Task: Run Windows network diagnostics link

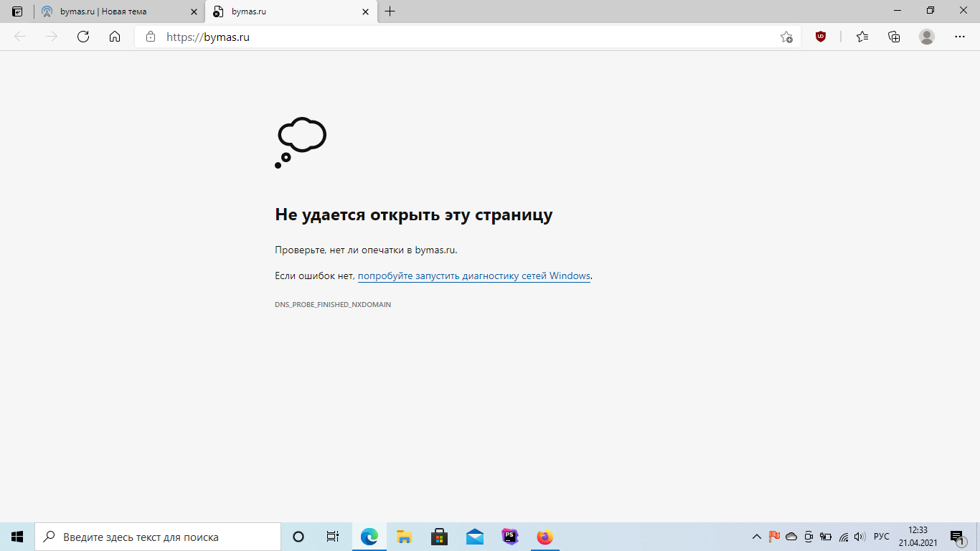Action: 473,275
